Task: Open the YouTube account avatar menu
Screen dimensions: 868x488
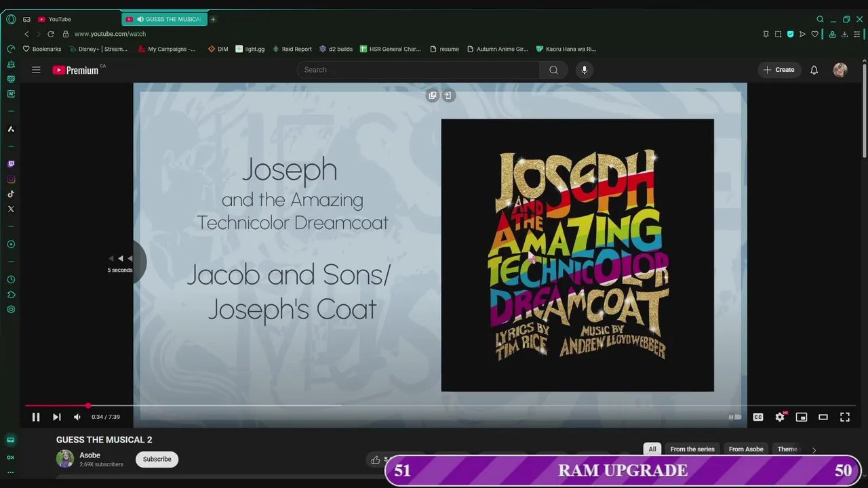Action: point(840,70)
